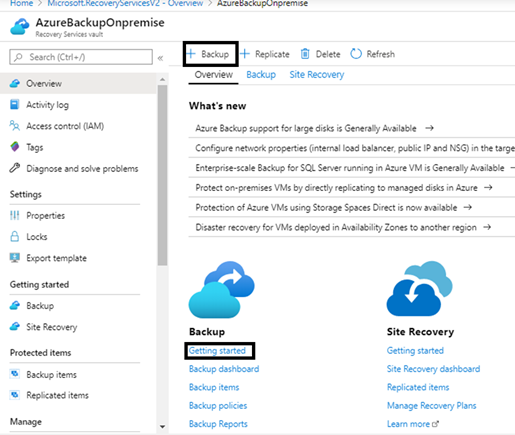515x435 pixels.
Task: Open Tags in the sidebar
Action: [x=78, y=147]
